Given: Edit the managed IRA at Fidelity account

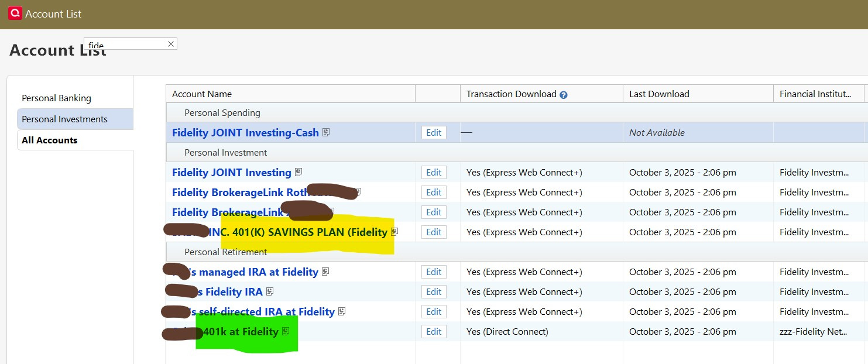Looking at the screenshot, I should [434, 272].
